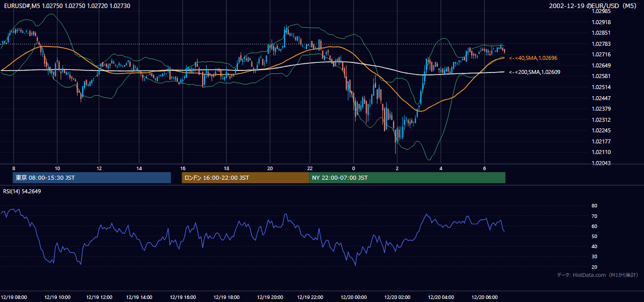Click price axis value 1.02716
The image size is (644, 302).
(x=601, y=54)
